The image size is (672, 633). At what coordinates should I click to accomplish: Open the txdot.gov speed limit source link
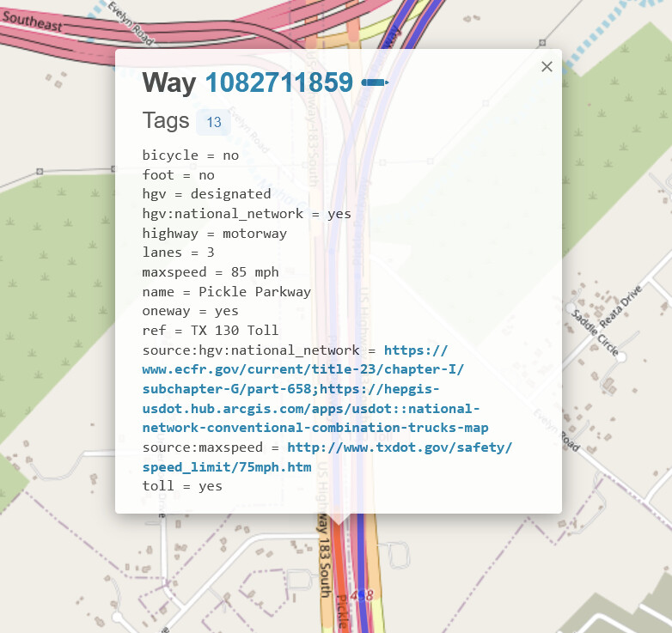click(x=400, y=447)
